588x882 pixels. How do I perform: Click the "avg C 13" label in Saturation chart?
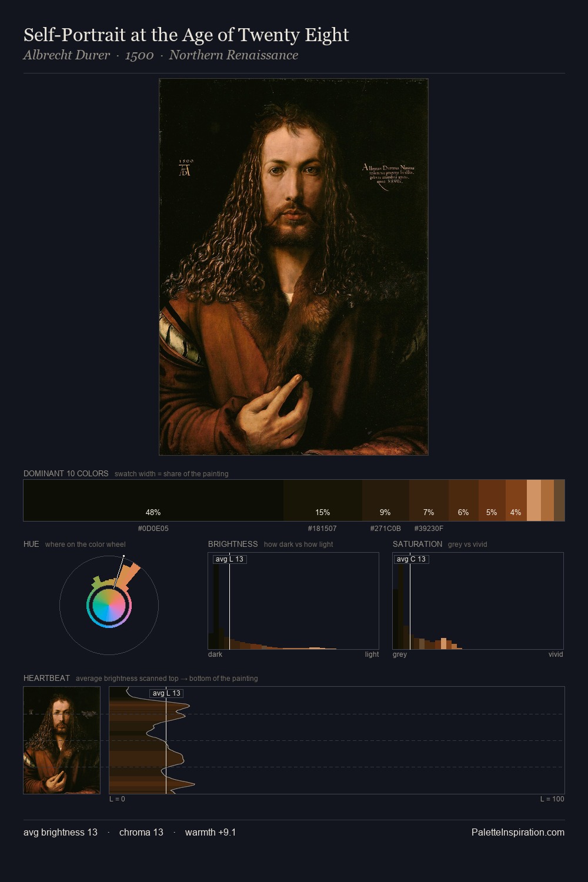[410, 559]
